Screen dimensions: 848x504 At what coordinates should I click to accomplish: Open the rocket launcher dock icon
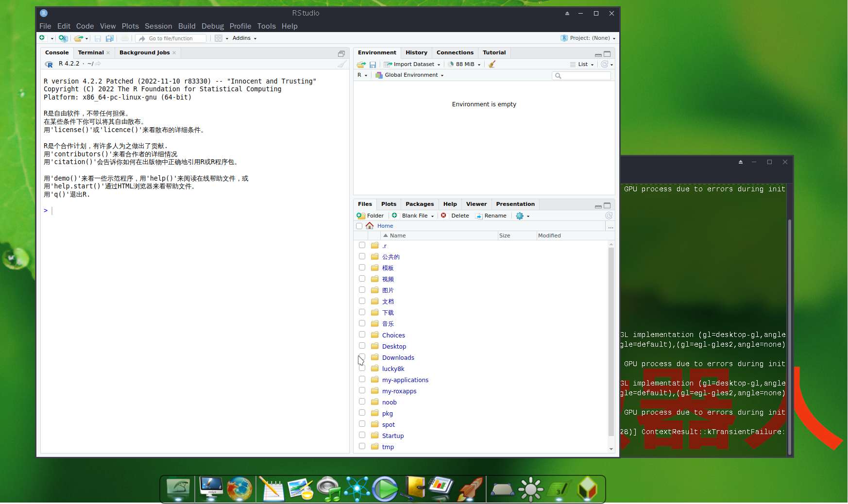(x=470, y=489)
